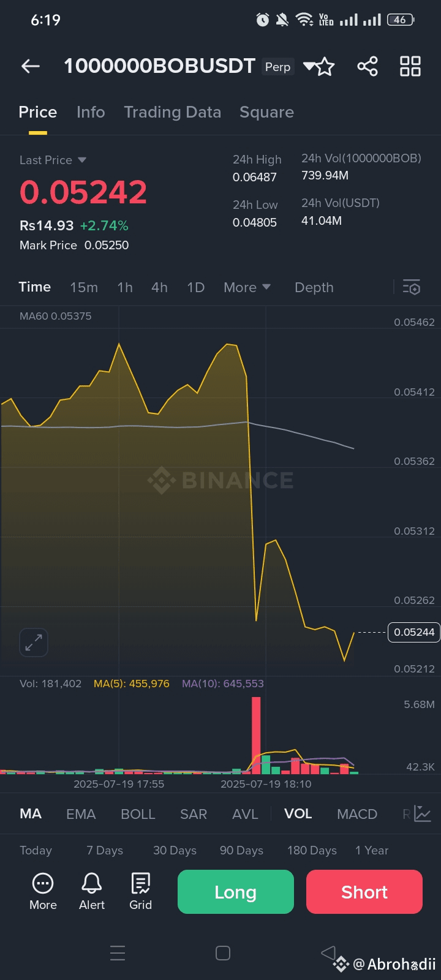Switch to the Trading Data tab
Screen dimensions: 441x980
click(172, 112)
